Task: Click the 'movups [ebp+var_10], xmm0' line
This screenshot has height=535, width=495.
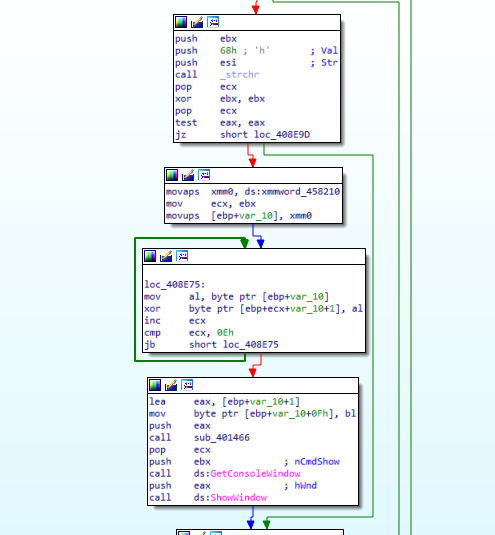Action: point(239,216)
